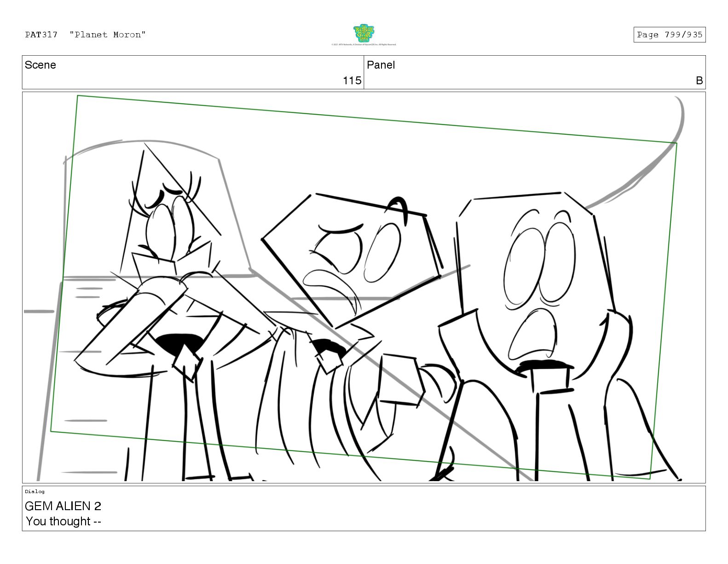Click the 'Page 799/935' page indicator box
This screenshot has height=564, width=728.
[669, 35]
